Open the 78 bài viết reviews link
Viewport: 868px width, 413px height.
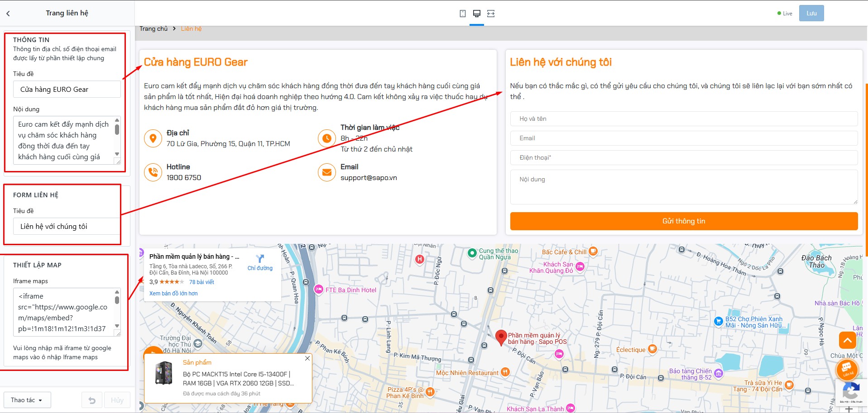coord(201,282)
